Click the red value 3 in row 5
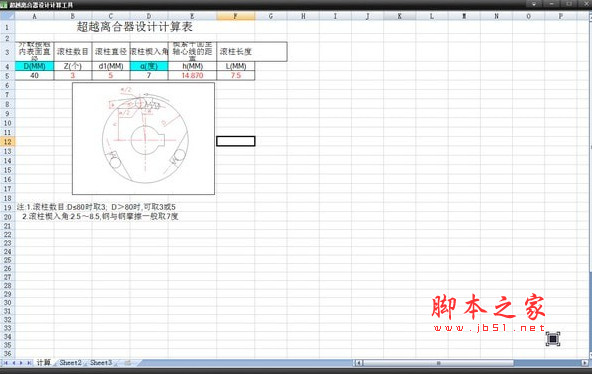The image size is (592, 374). tap(72, 75)
